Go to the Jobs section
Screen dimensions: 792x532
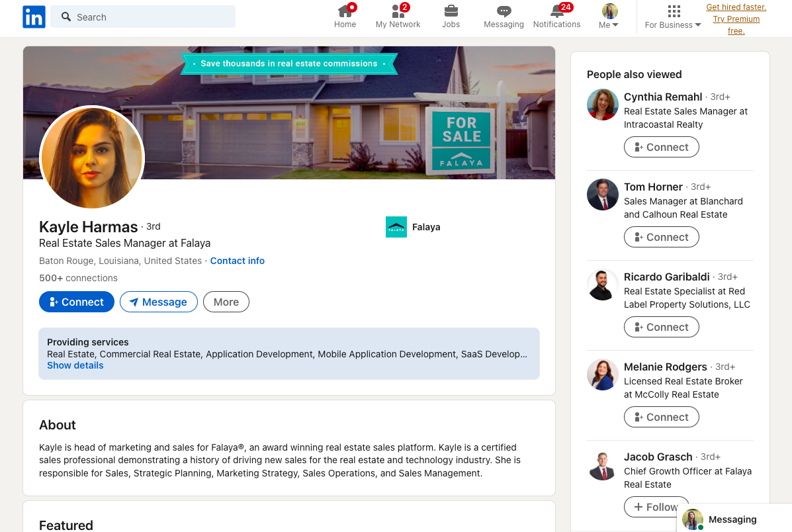[x=451, y=17]
